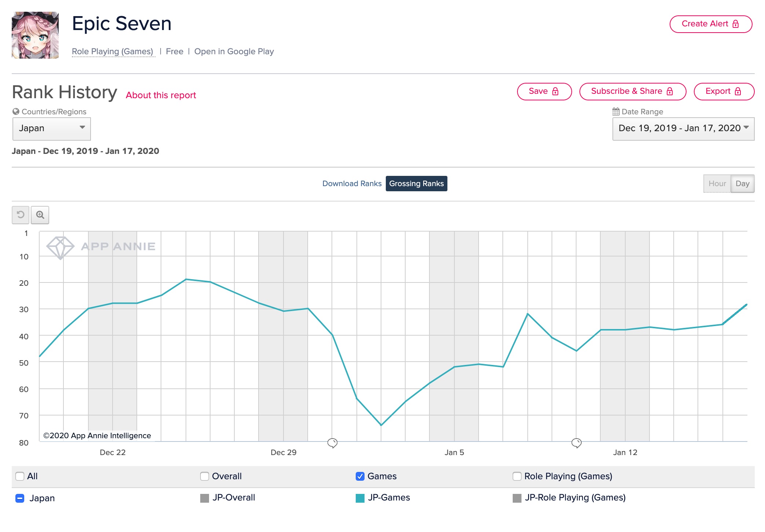The image size is (765, 532).
Task: Toggle the Japan row checkbox
Action: 20,498
